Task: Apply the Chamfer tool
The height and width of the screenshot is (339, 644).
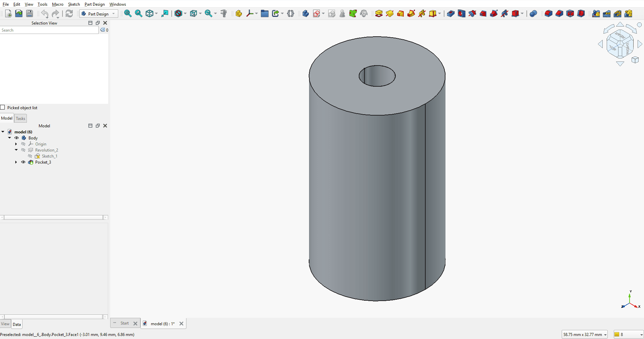Action: (559, 13)
